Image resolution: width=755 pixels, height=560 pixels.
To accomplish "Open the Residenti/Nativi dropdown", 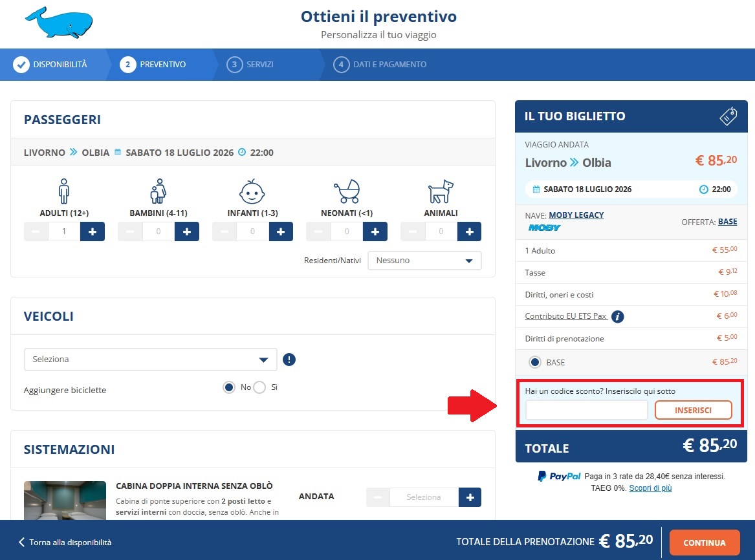I will point(424,261).
